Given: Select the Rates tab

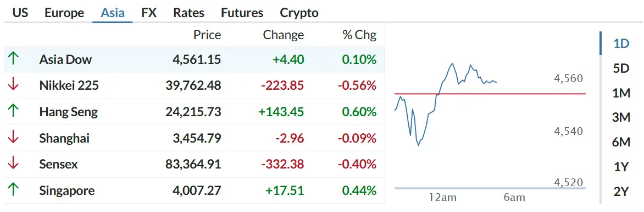Looking at the screenshot, I should (188, 13).
